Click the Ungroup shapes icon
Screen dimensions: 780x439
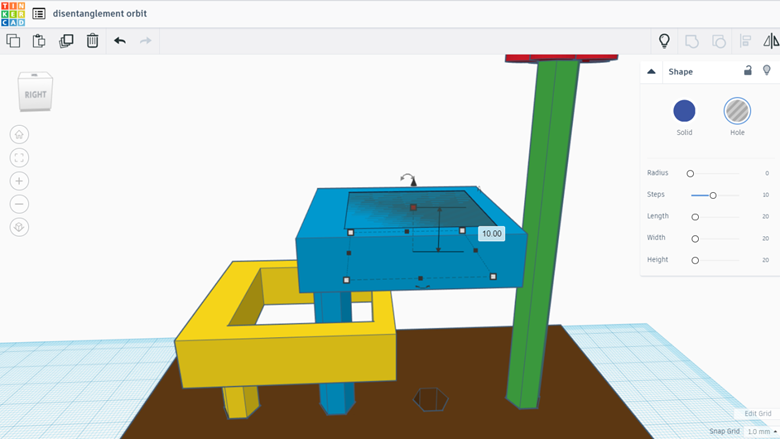click(719, 41)
